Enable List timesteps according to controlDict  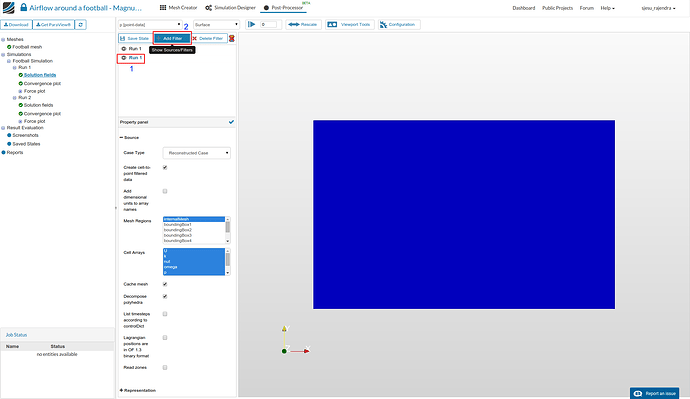[x=165, y=314]
